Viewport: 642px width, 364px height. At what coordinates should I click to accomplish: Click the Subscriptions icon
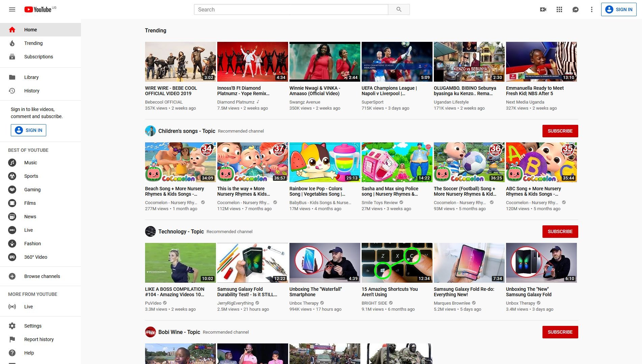click(x=12, y=57)
